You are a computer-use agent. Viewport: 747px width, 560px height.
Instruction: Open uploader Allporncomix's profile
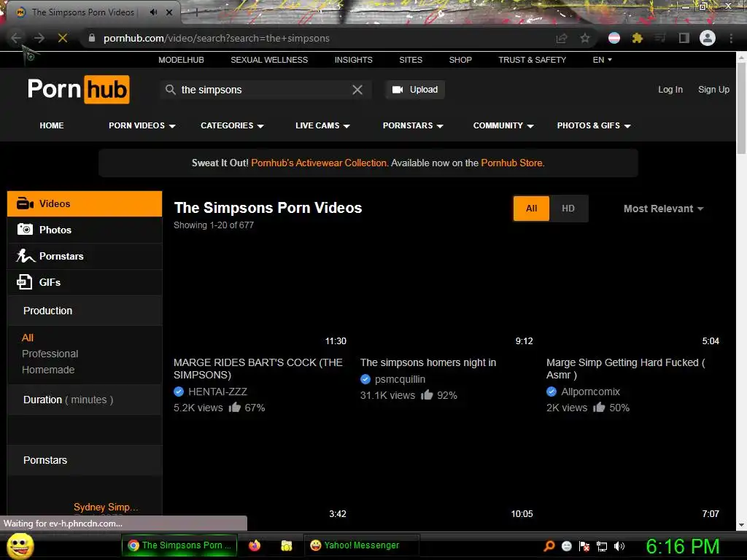590,392
